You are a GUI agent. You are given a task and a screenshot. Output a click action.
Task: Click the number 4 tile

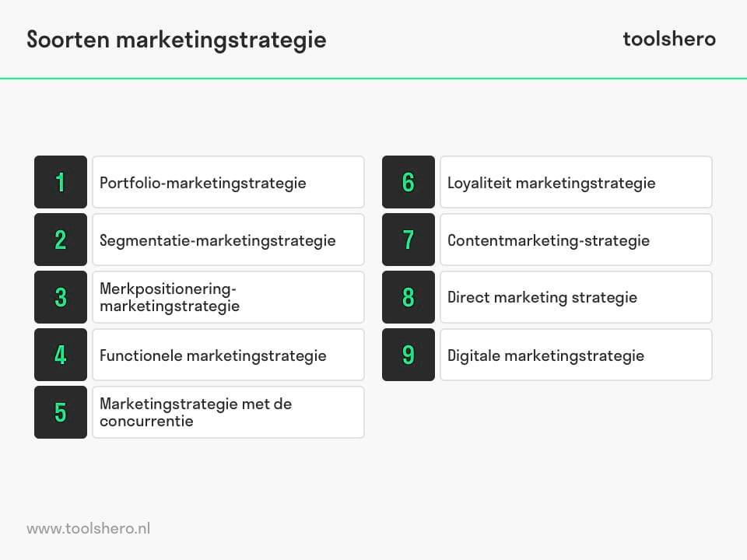tap(61, 355)
